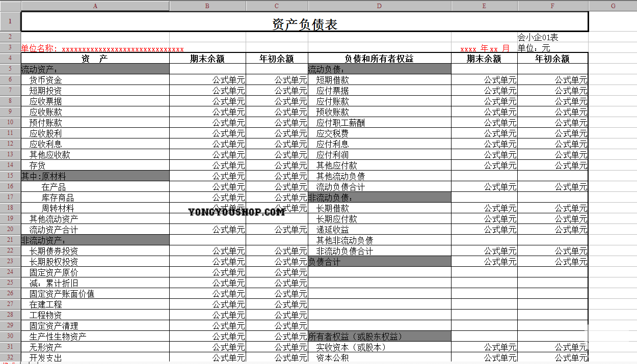Click 负债合计 期末余额 公式单元 cell
Viewport: 637px width, 364px height.
point(484,261)
